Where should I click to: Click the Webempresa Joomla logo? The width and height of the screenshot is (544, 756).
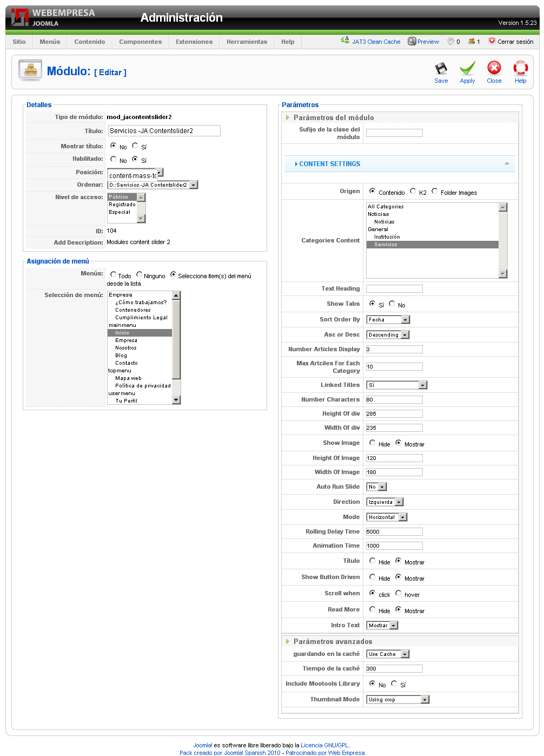[53, 17]
